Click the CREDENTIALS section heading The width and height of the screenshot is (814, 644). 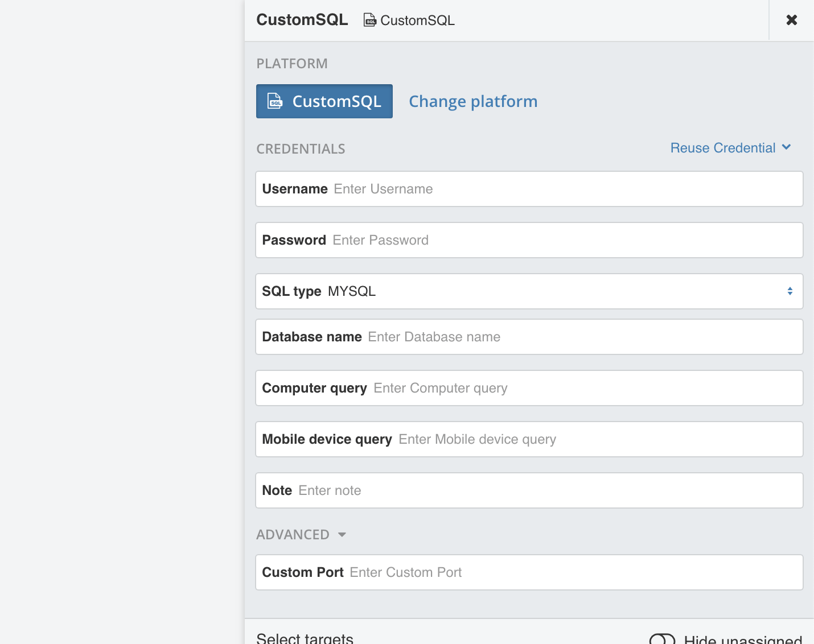click(x=301, y=149)
